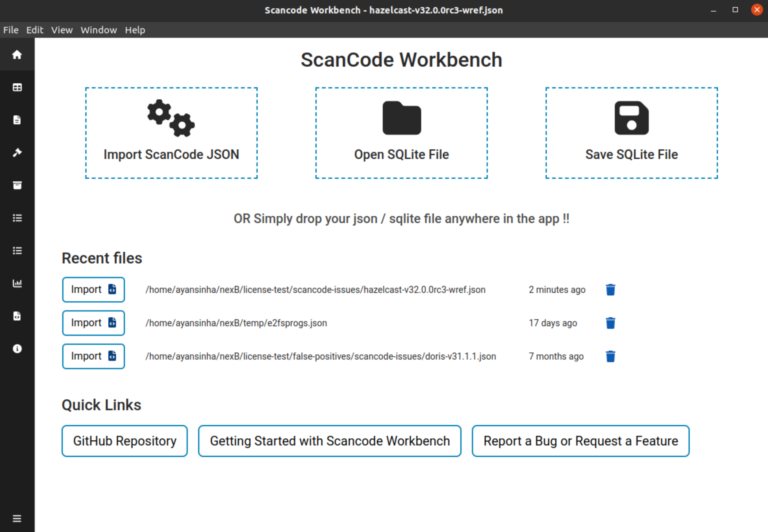
Task: Import the e2fsprogs.json recent file
Action: pyautogui.click(x=93, y=323)
